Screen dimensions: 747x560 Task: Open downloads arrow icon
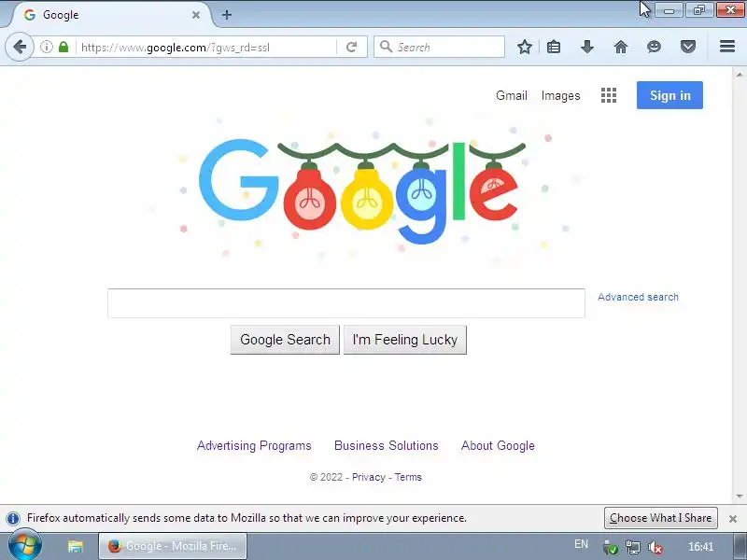click(587, 47)
